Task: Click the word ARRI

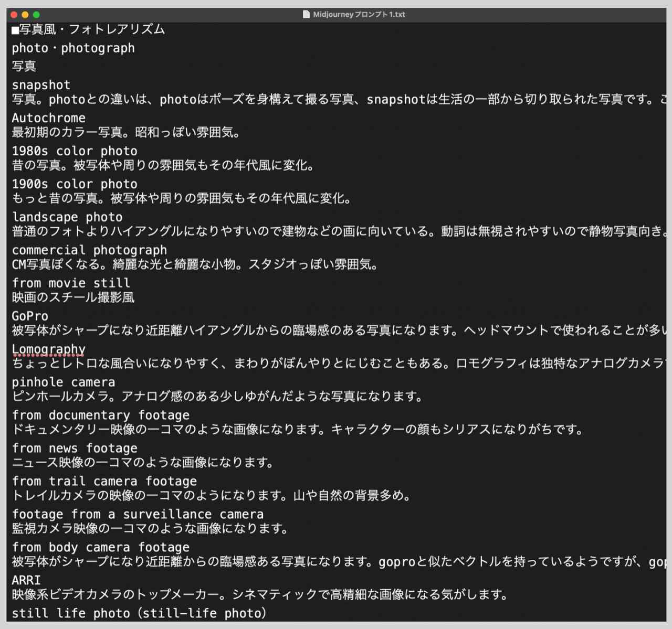Action: pyautogui.click(x=26, y=580)
